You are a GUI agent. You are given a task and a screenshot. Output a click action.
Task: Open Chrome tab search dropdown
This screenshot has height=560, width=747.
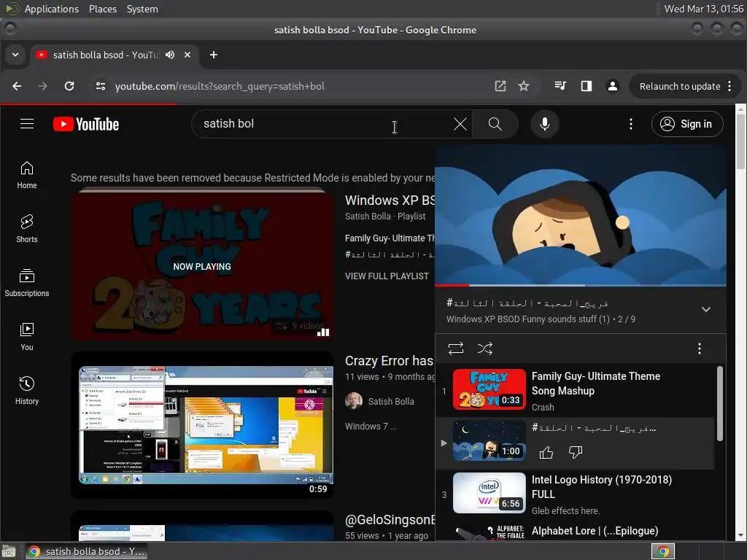15,55
